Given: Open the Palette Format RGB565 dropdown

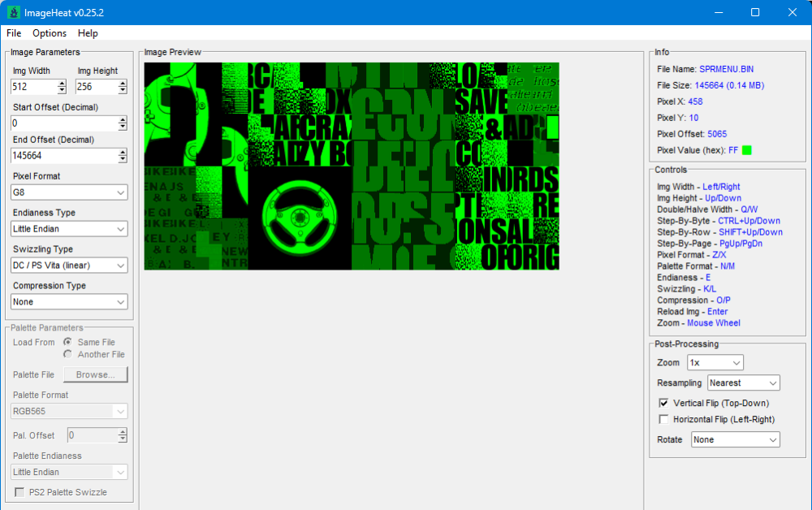Looking at the screenshot, I should click(x=69, y=411).
